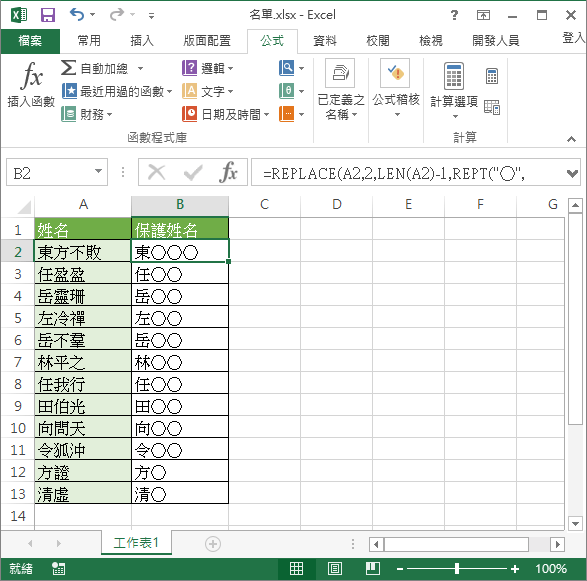
Task: Switch to the 檢視 View tab
Action: pos(431,40)
